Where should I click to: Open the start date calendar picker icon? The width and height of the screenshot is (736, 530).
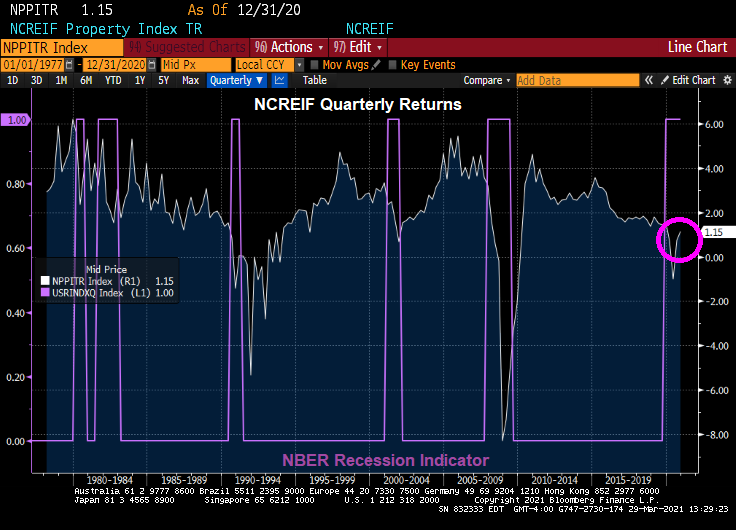pos(69,65)
